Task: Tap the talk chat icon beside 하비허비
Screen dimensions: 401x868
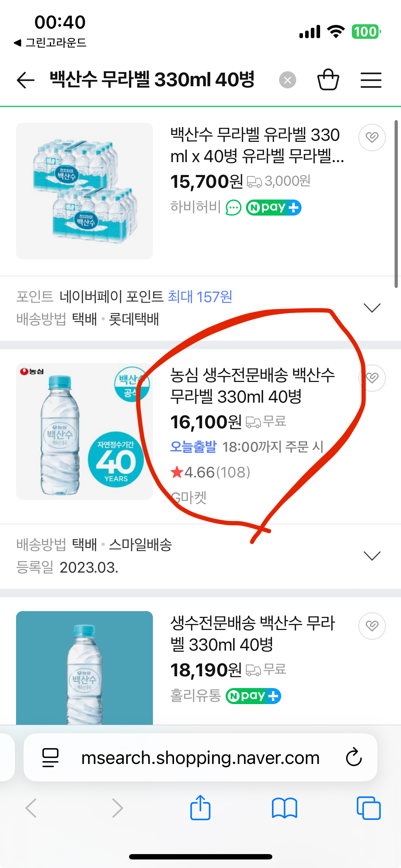Action: pyautogui.click(x=233, y=207)
